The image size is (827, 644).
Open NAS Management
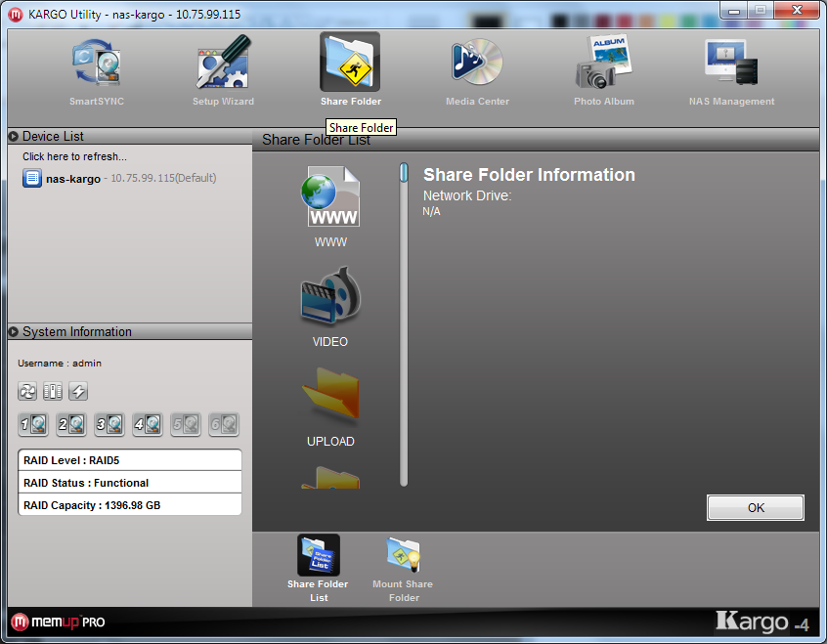(731, 69)
